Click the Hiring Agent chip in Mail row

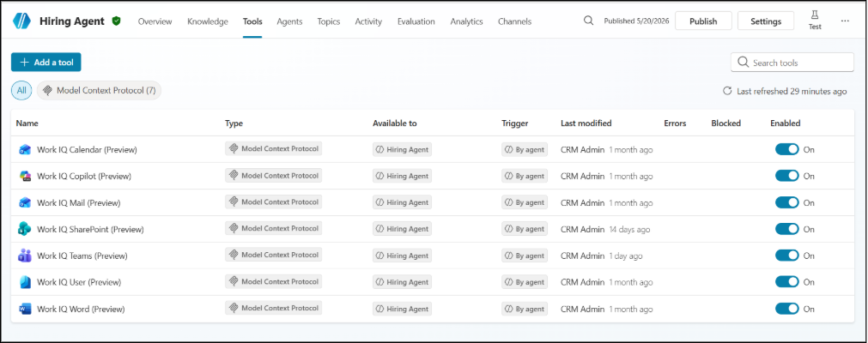coord(402,202)
